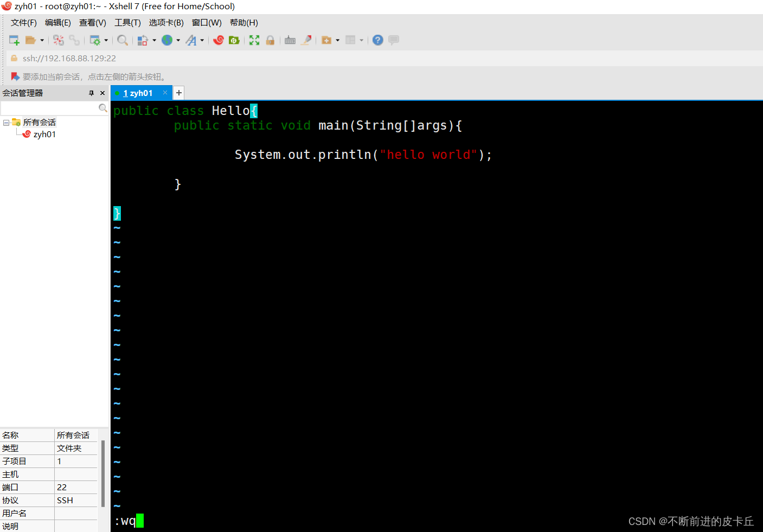Viewport: 763px width, 532px height.
Task: Click the Reconnect link icon
Action: (74, 40)
